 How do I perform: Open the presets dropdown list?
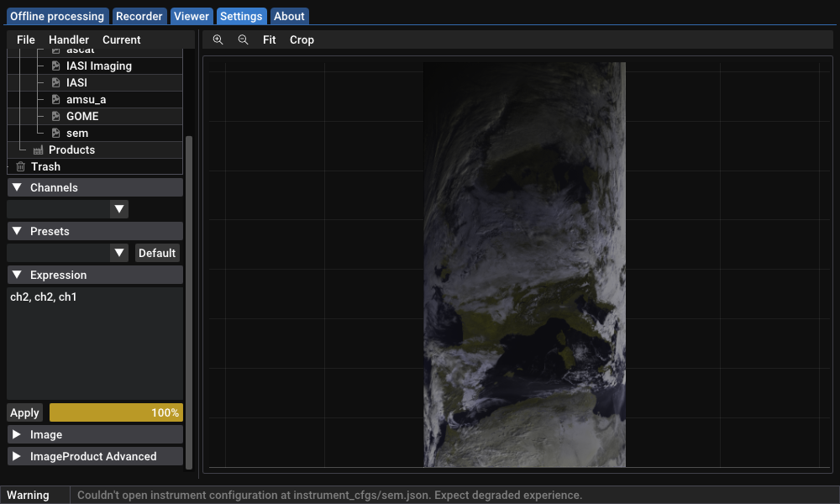(x=119, y=253)
